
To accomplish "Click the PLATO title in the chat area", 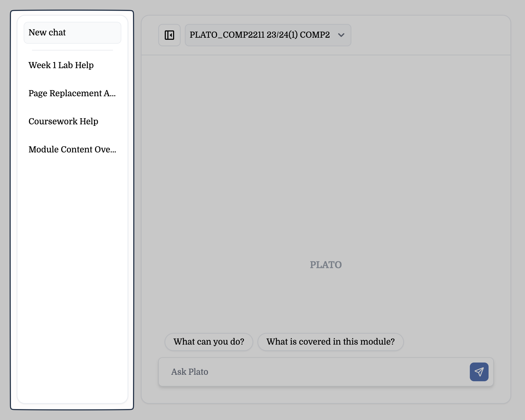I will (326, 265).
